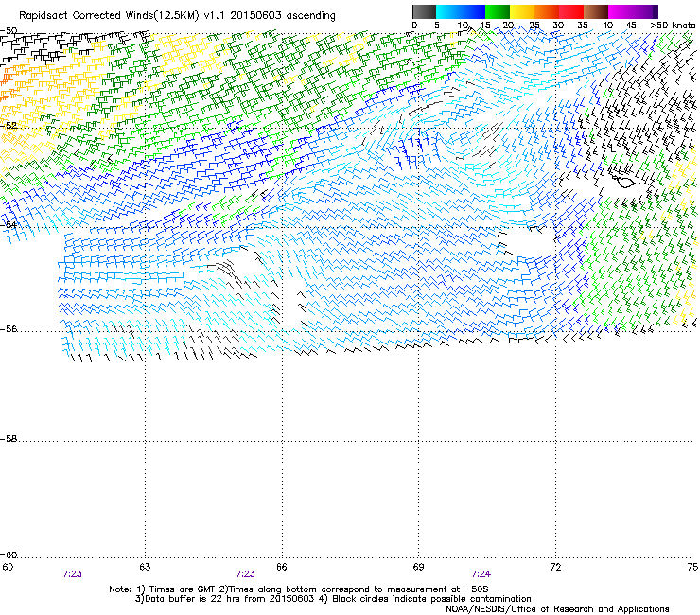Click the red 30–35 knots legend segment
Image resolution: width=700 pixels, height=615 pixels.
pyautogui.click(x=571, y=11)
